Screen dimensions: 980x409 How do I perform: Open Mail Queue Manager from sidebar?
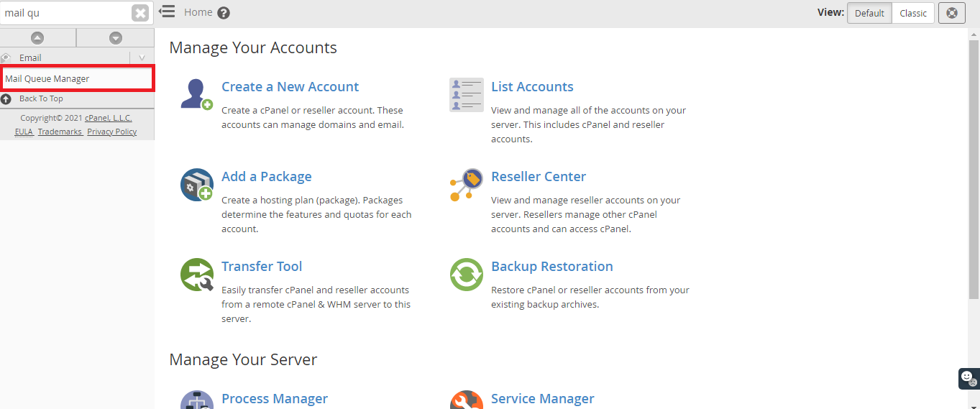tap(47, 78)
